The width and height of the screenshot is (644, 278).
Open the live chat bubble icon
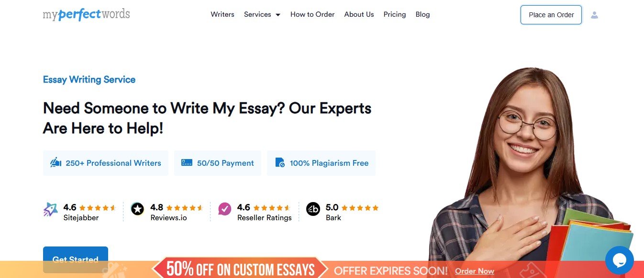pos(620,260)
